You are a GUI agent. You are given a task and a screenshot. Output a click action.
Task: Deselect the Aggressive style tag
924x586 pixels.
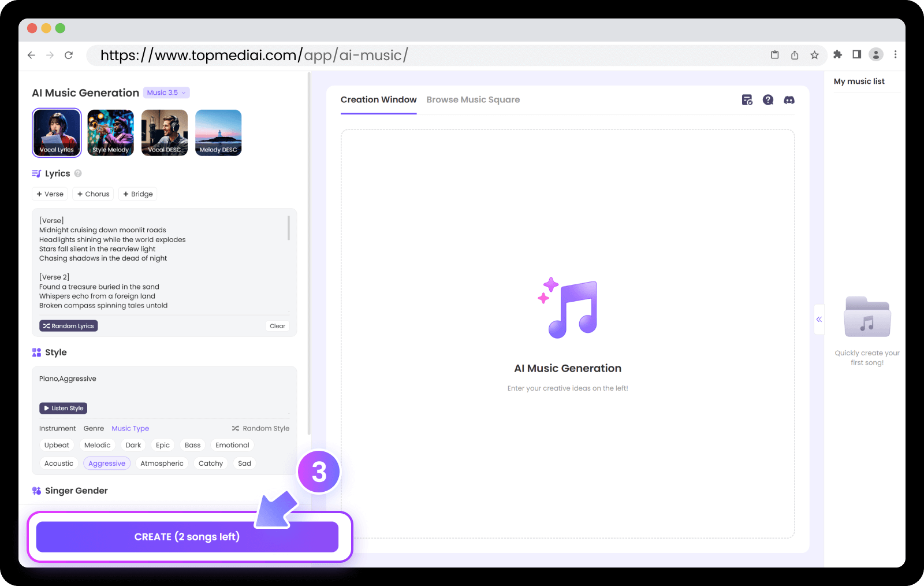(x=107, y=463)
